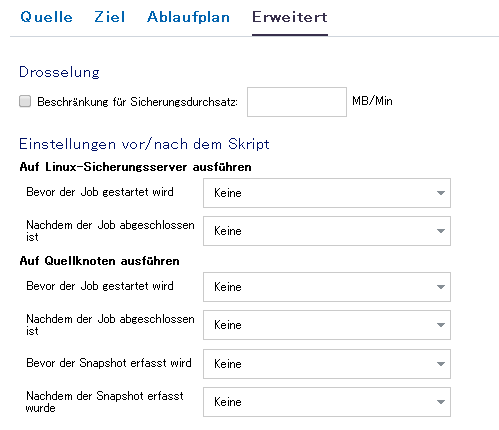Click arrow of Linux server 'Nachdem der Job abgeschlossen' combo
The image size is (499, 430).
click(441, 231)
